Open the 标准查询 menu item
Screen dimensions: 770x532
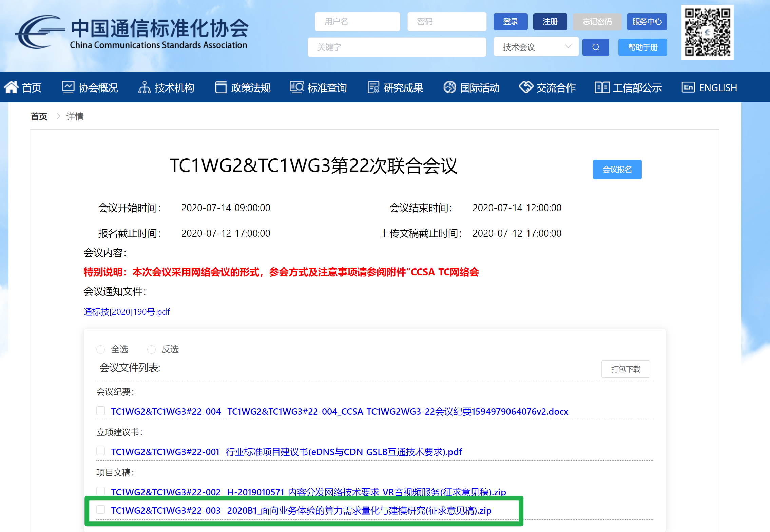(x=327, y=88)
